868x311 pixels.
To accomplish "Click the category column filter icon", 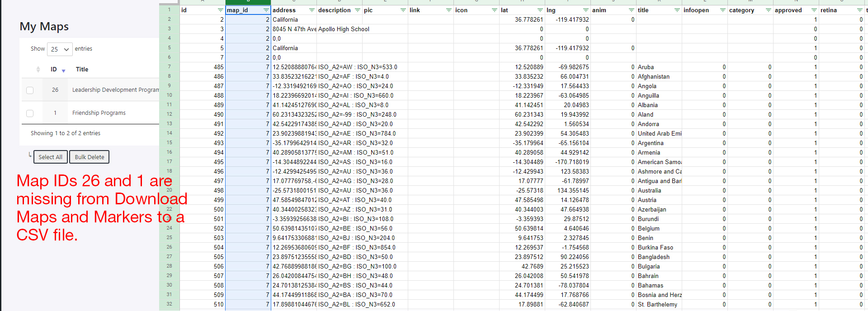I will (768, 10).
